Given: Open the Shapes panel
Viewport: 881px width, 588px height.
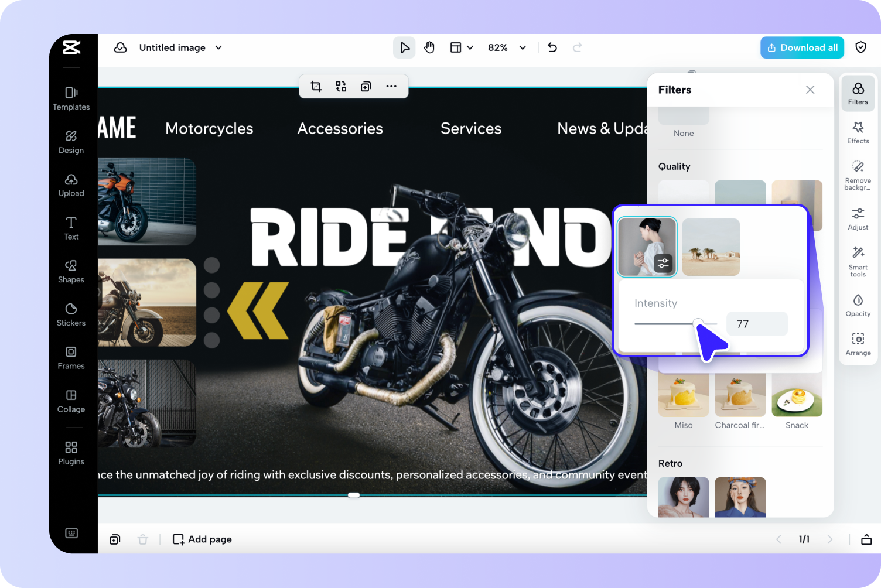Looking at the screenshot, I should [71, 271].
